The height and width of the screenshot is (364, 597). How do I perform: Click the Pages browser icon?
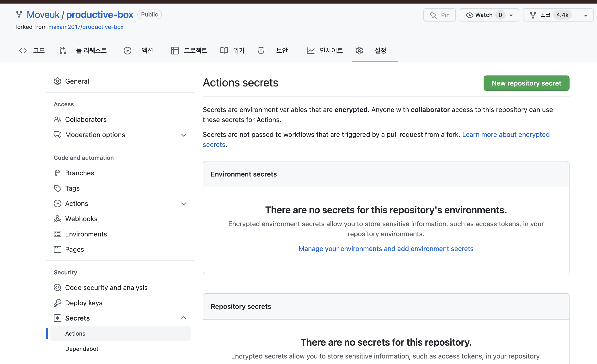57,249
